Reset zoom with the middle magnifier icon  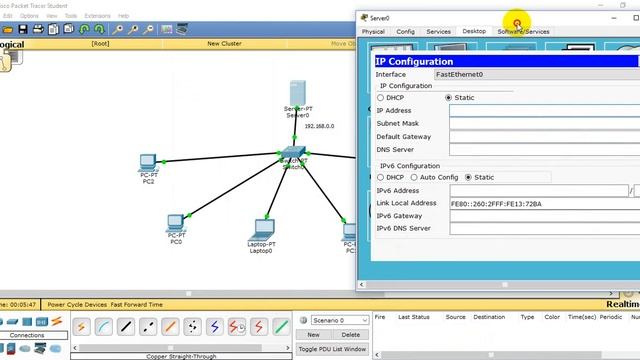133,29
